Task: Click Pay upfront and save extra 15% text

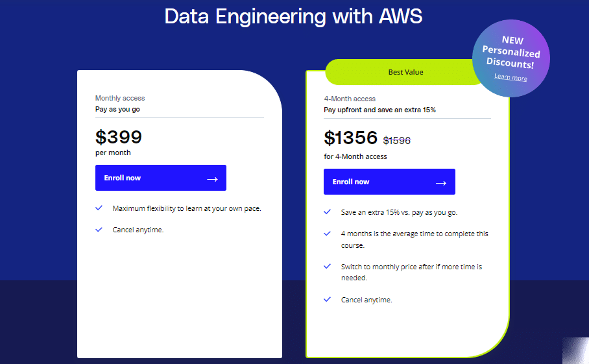Action: click(x=379, y=110)
